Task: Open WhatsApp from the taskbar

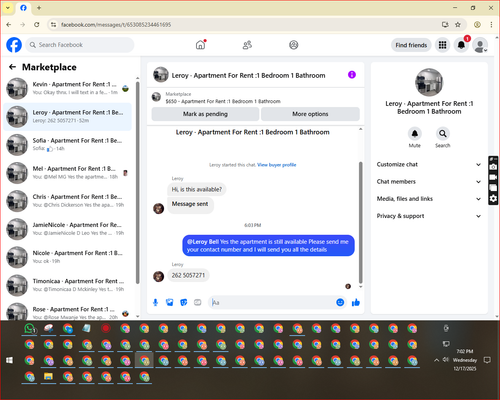Action: click(x=30, y=329)
